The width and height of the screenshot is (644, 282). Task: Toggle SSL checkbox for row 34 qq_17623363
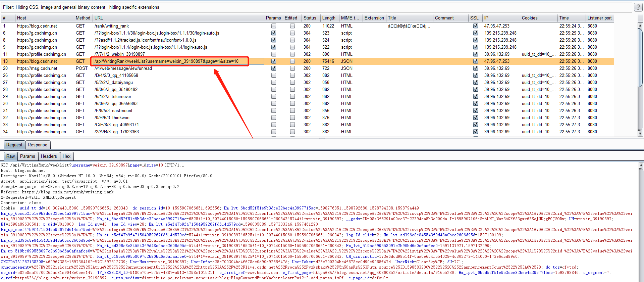[x=475, y=132]
